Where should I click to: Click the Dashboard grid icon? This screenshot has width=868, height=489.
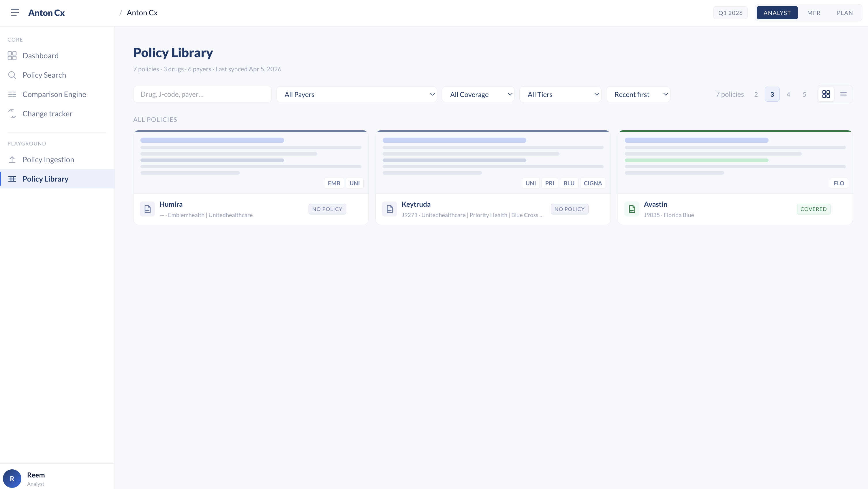(12, 56)
